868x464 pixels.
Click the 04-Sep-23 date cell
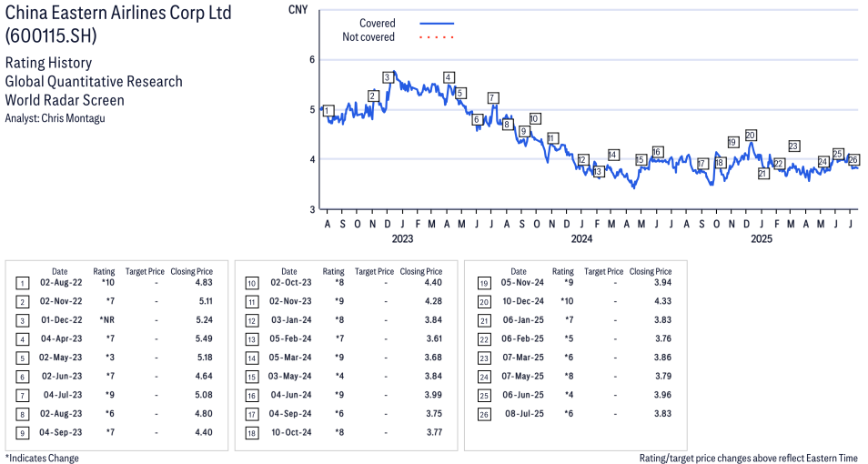tap(61, 433)
